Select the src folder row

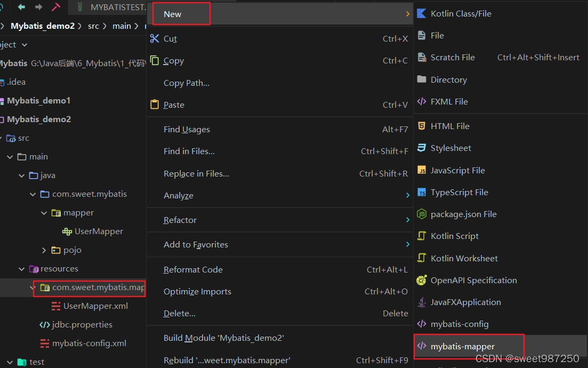[73, 138]
